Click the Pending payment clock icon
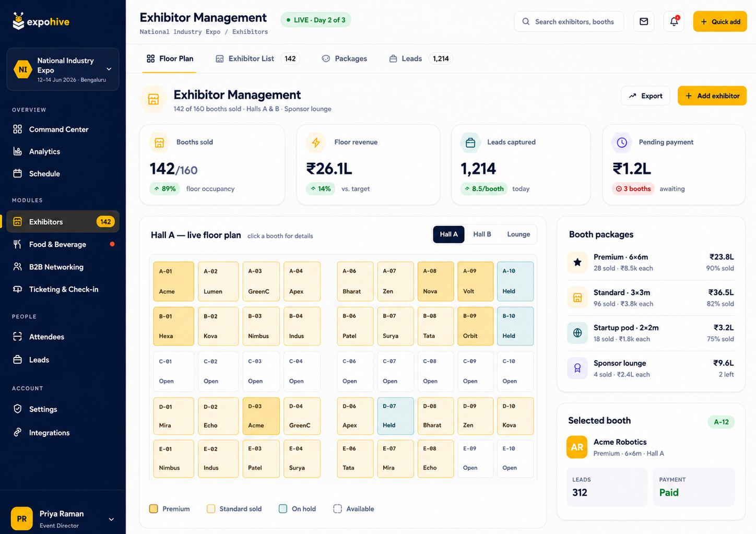The image size is (756, 534). pos(622,143)
